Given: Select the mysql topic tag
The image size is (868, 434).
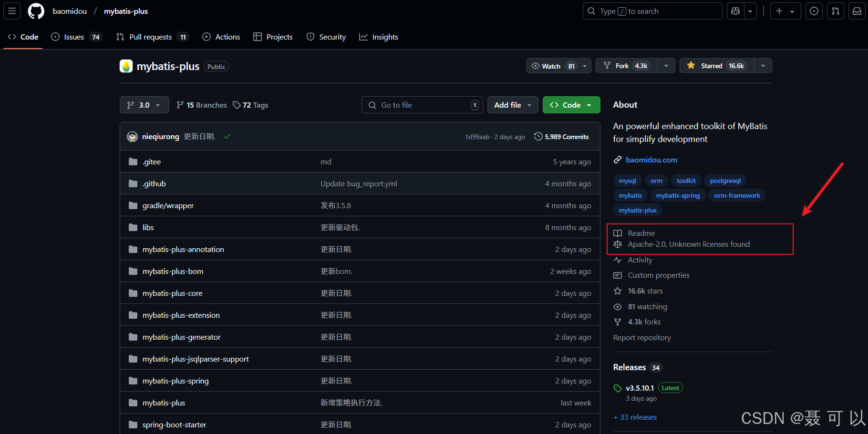Looking at the screenshot, I should [x=627, y=181].
